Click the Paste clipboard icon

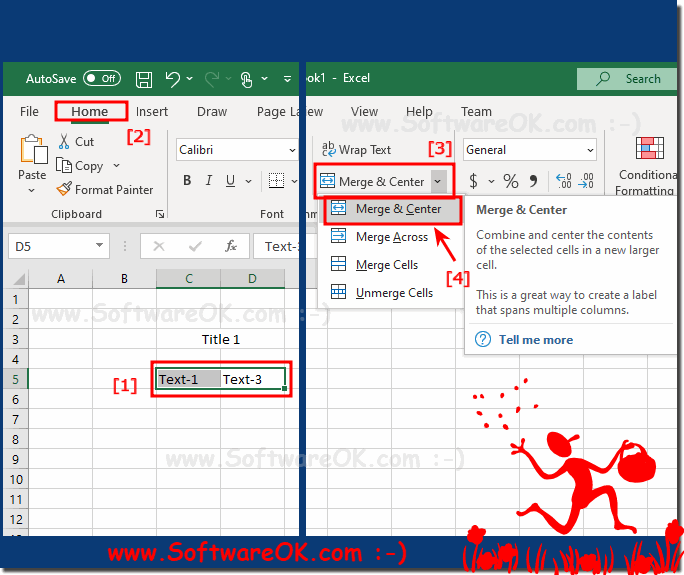(x=33, y=150)
